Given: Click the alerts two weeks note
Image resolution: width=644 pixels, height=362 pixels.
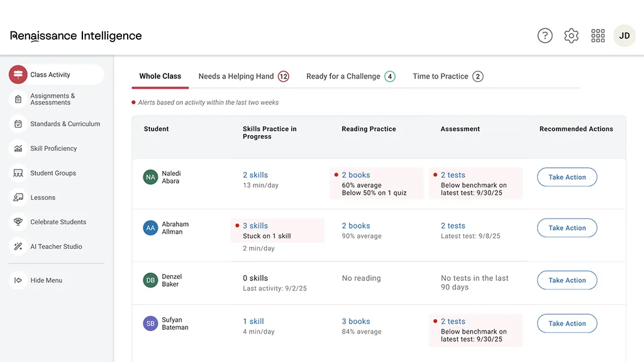Looking at the screenshot, I should coord(208,102).
